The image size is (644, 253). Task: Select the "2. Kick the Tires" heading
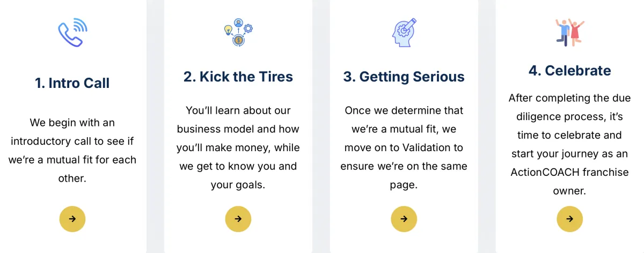[x=238, y=77]
